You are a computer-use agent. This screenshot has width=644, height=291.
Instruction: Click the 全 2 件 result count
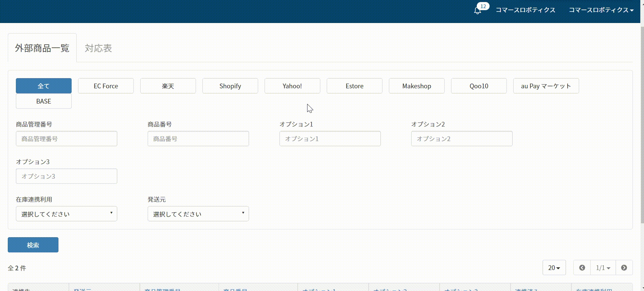pyautogui.click(x=17, y=268)
